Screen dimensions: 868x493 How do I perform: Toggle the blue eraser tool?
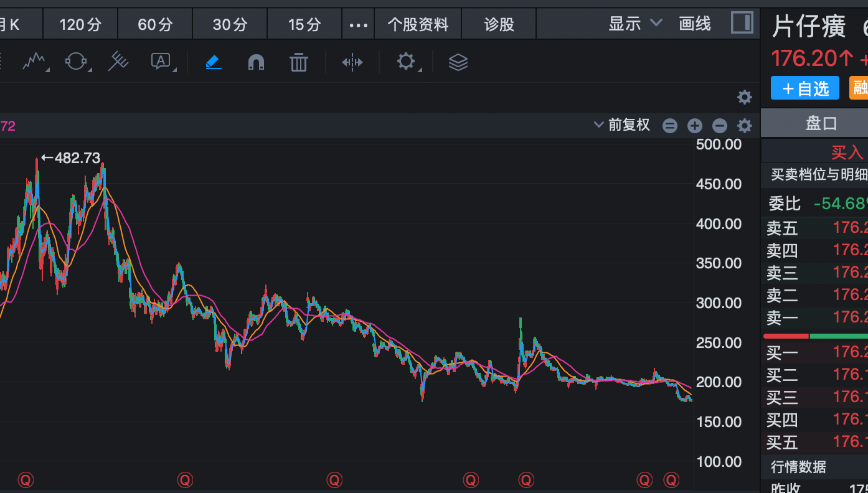[214, 62]
